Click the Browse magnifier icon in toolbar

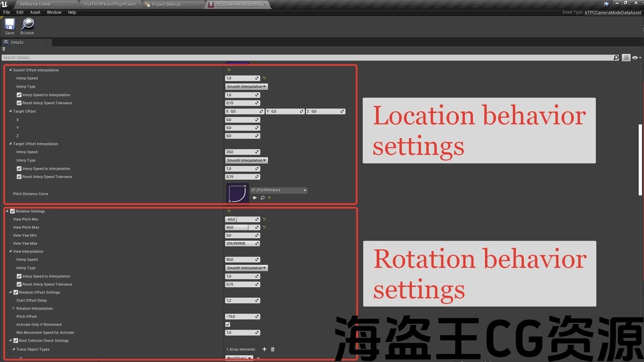point(27,26)
